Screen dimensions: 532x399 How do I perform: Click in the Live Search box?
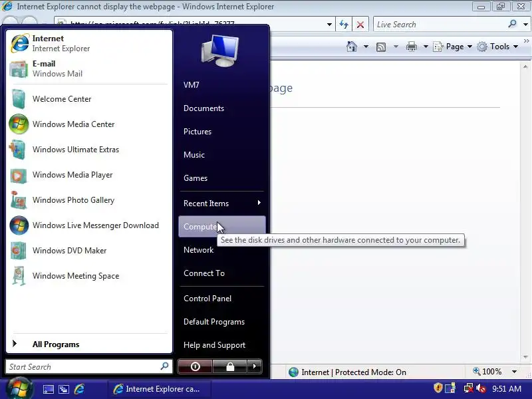pyautogui.click(x=441, y=25)
